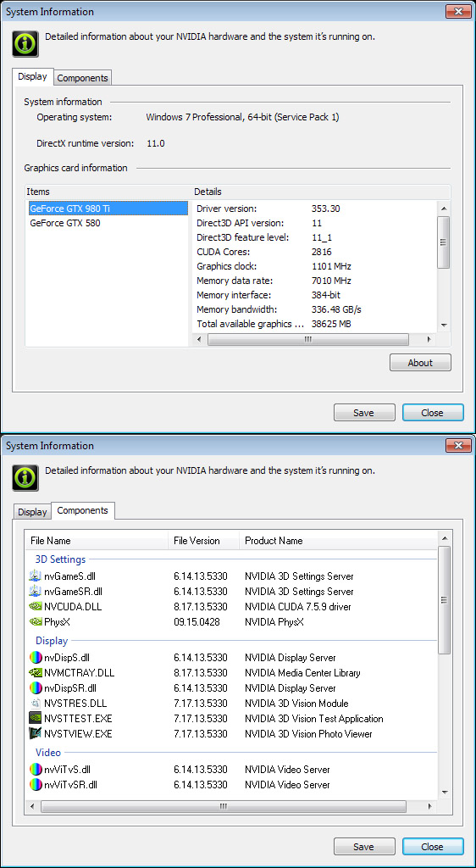Viewport: 476px width, 868px height.
Task: Click Memory interface value 384-bit
Action: coord(326,295)
